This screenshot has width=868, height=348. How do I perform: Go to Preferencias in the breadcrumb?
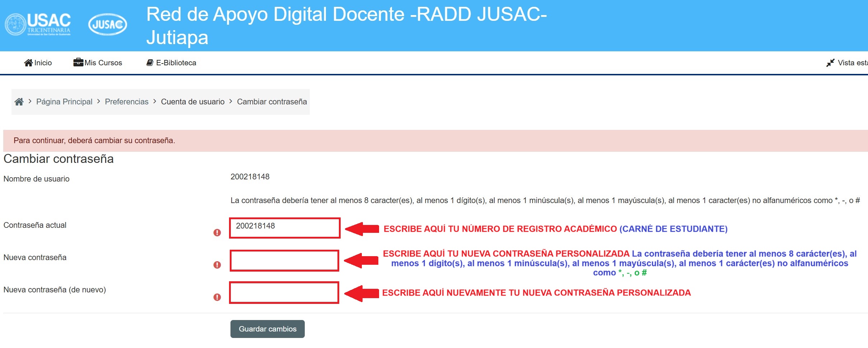[126, 102]
